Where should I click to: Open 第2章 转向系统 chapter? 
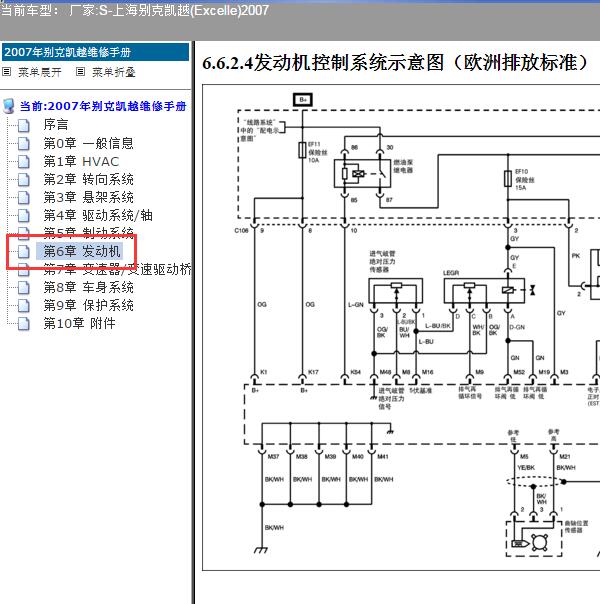point(88,180)
